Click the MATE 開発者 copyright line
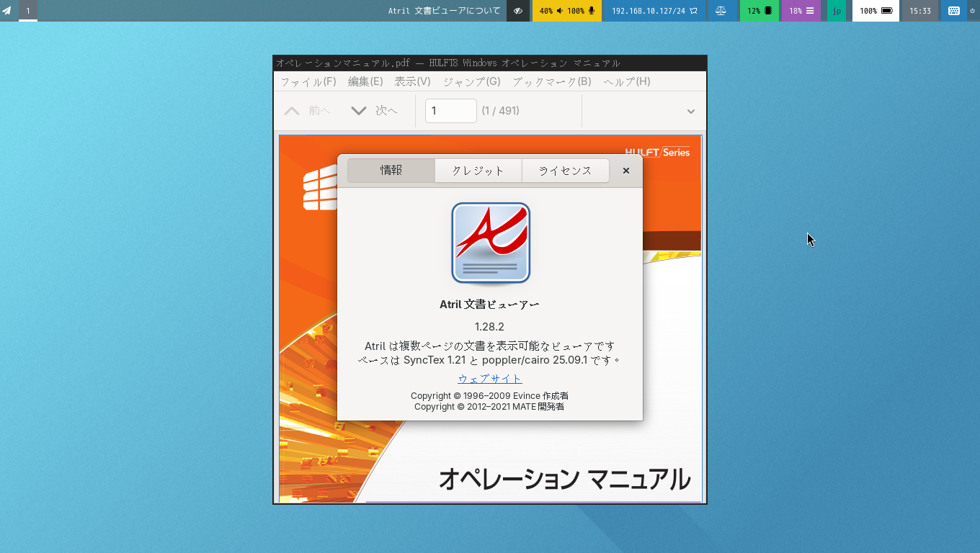 (489, 407)
